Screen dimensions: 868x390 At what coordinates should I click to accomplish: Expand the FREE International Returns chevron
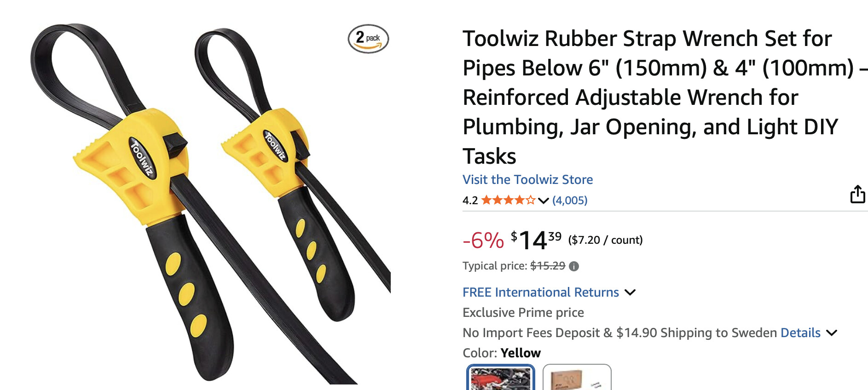[630, 292]
